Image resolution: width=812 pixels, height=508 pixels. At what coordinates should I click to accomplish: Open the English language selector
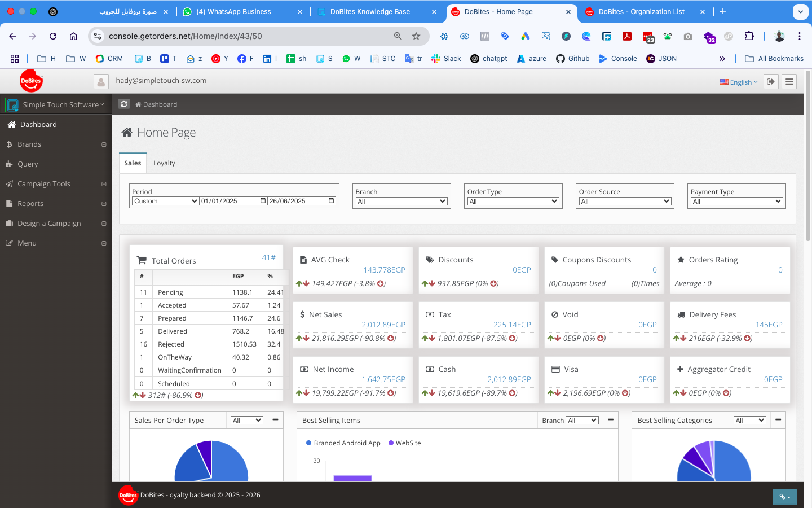(x=739, y=82)
